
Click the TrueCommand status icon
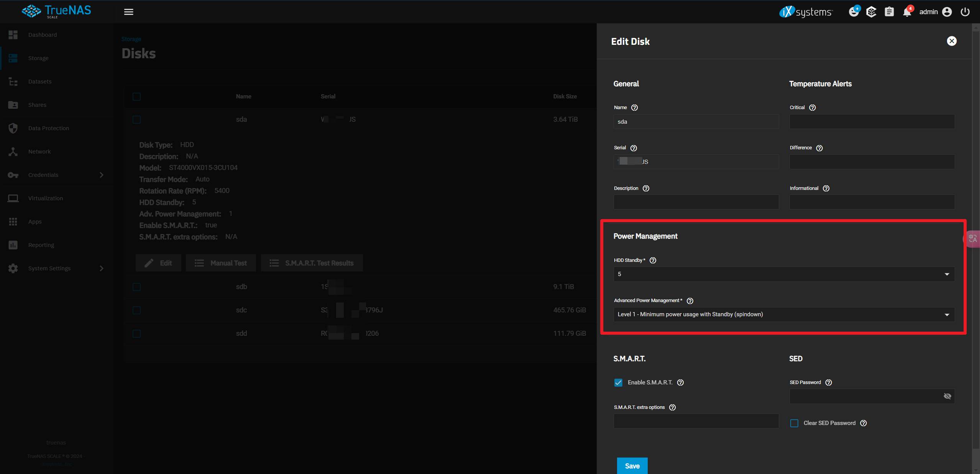pyautogui.click(x=871, y=12)
